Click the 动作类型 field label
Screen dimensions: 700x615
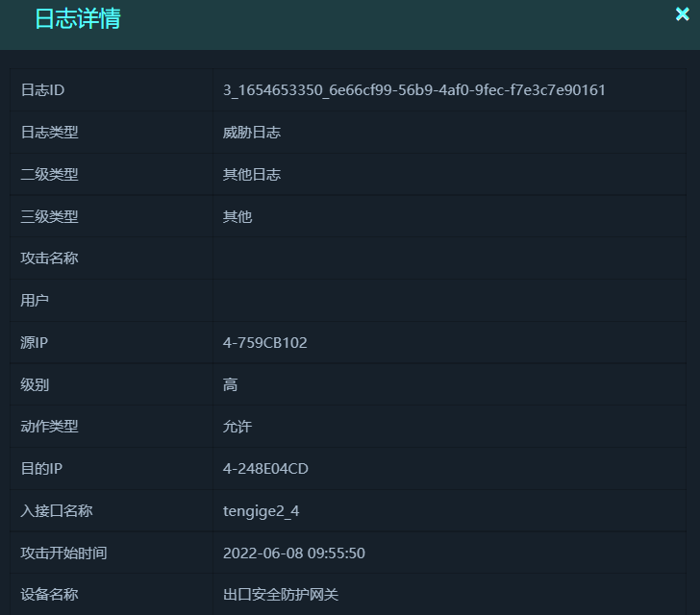pyautogui.click(x=49, y=427)
